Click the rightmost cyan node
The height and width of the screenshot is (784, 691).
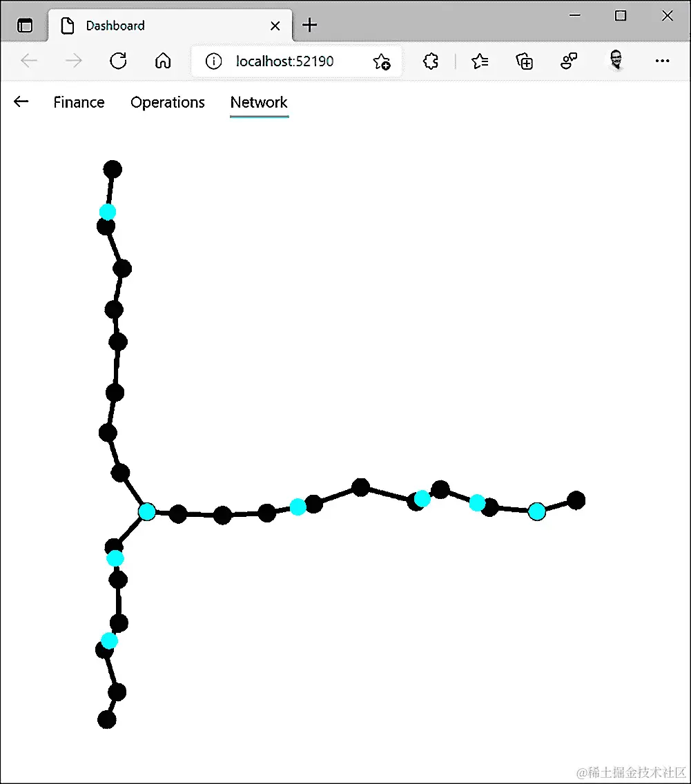[x=536, y=511]
